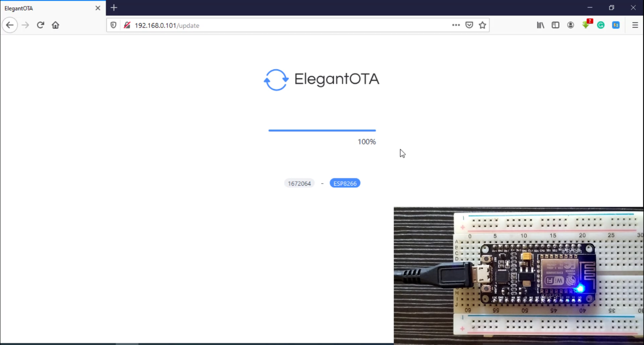644x345 pixels.
Task: Open the Library menu icon
Action: (540, 25)
